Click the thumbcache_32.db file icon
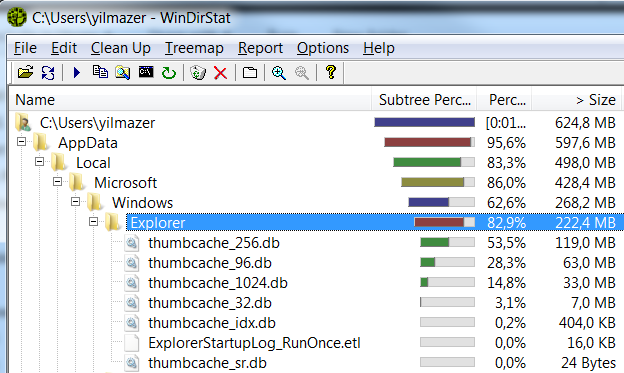 point(132,303)
